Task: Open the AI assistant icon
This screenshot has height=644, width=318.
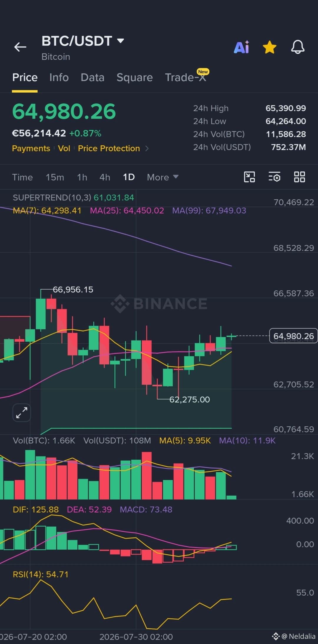Action: (241, 47)
